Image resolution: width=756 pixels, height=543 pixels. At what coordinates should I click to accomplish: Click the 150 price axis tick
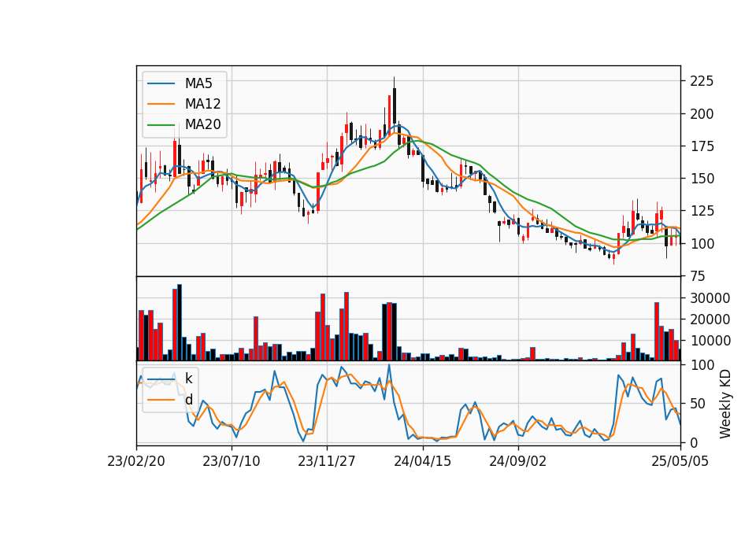(x=702, y=179)
